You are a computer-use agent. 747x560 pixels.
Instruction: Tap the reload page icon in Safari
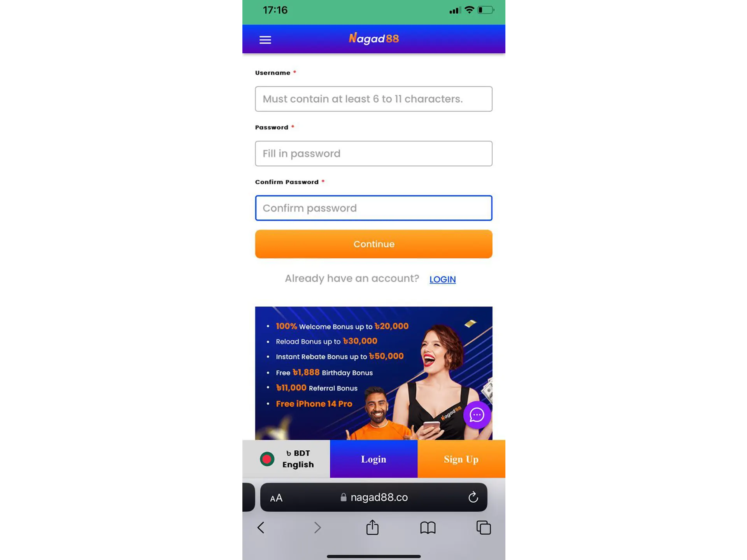coord(473,497)
